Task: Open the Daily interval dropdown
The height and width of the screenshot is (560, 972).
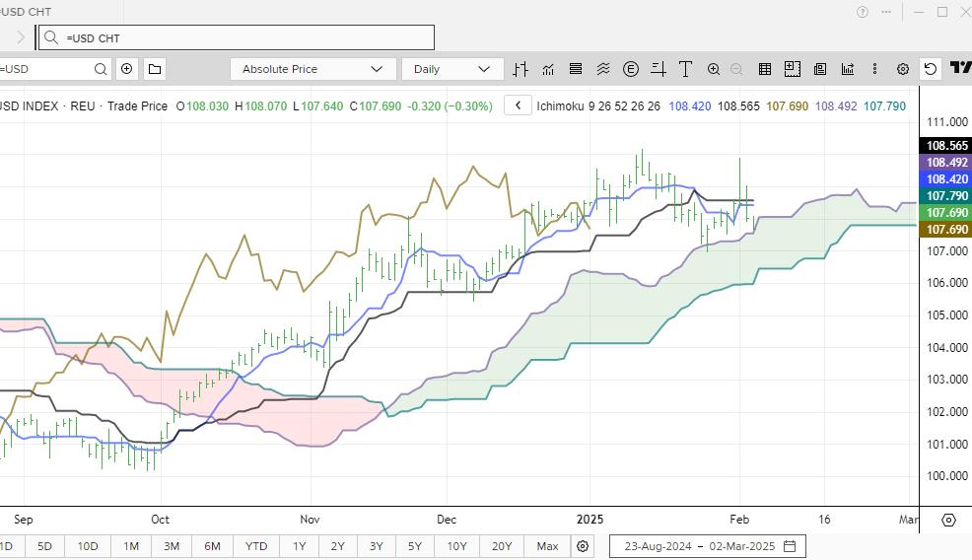Action: [451, 69]
